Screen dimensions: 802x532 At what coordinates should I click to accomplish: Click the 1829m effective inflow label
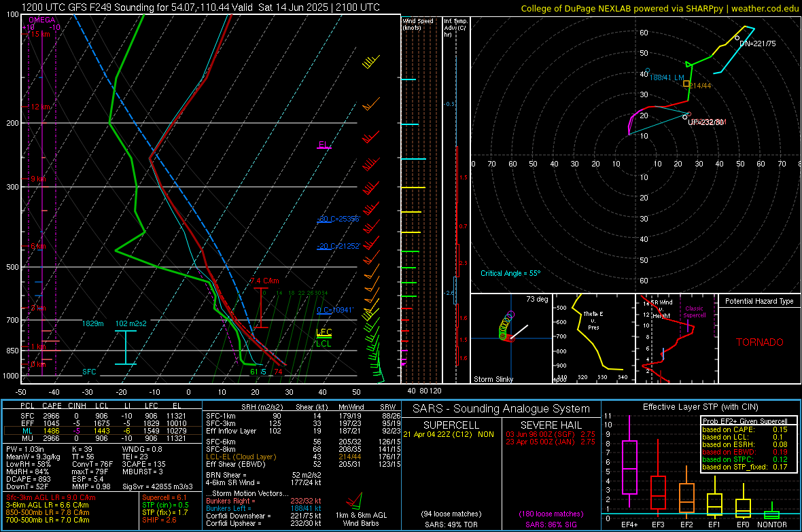pos(92,323)
